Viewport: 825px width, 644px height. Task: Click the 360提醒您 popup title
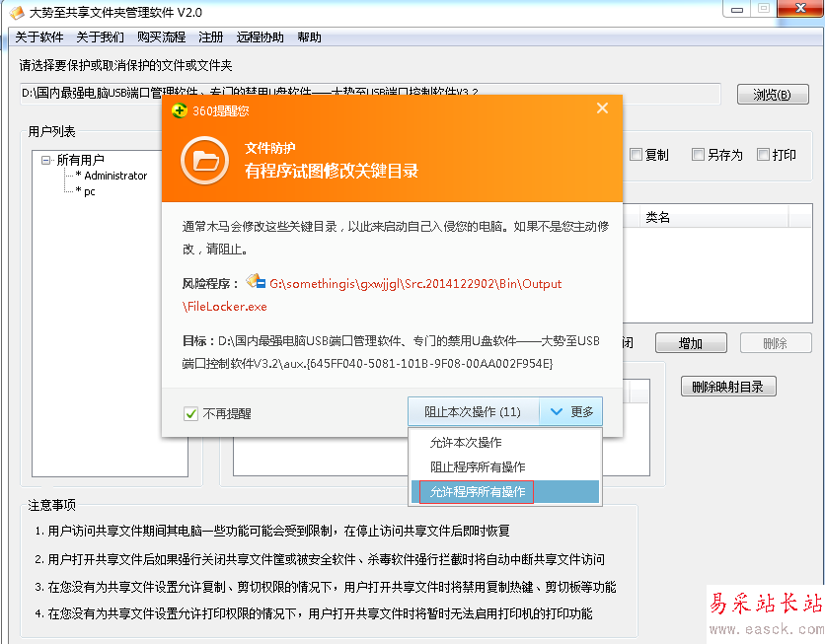coord(221,110)
